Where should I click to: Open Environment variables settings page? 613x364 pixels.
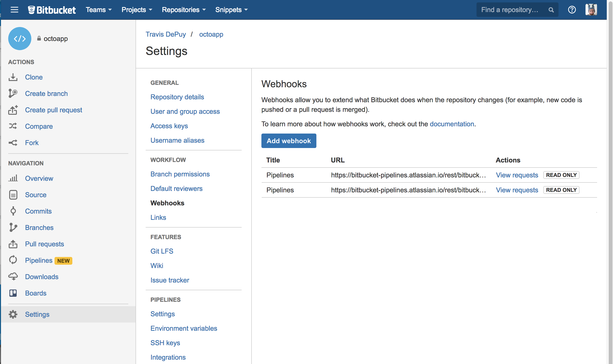tap(184, 328)
